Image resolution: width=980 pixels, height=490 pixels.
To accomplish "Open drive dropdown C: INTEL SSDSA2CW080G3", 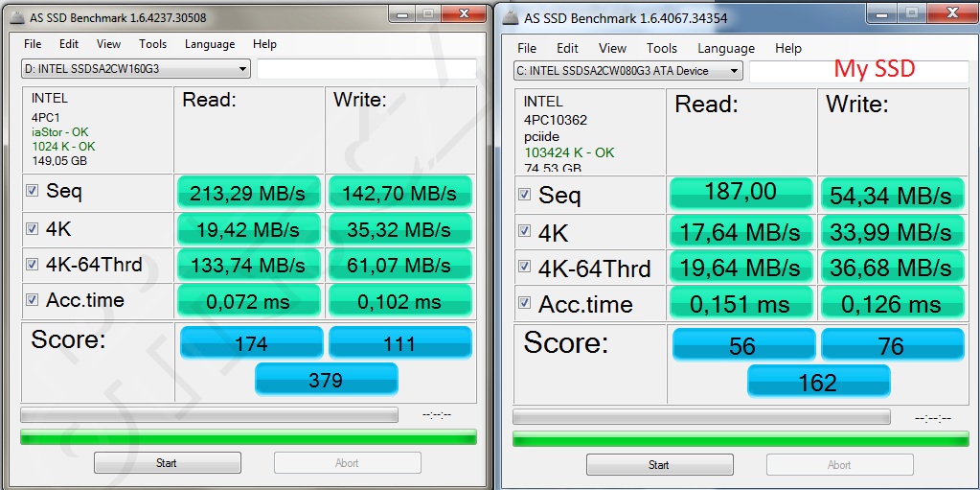I will (628, 71).
